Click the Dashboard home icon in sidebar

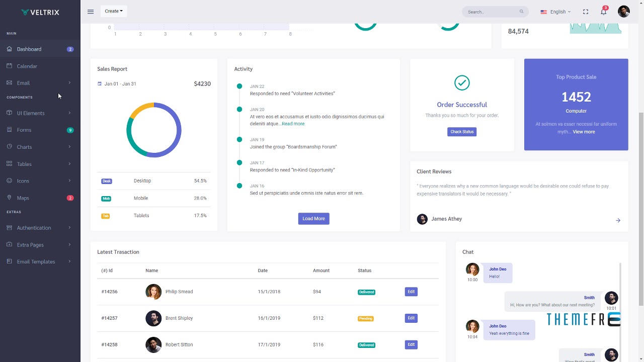(x=10, y=49)
